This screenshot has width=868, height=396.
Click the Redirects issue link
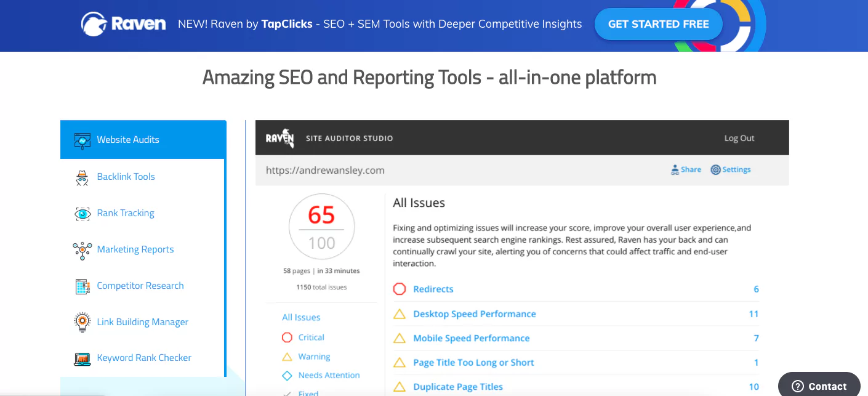point(433,289)
